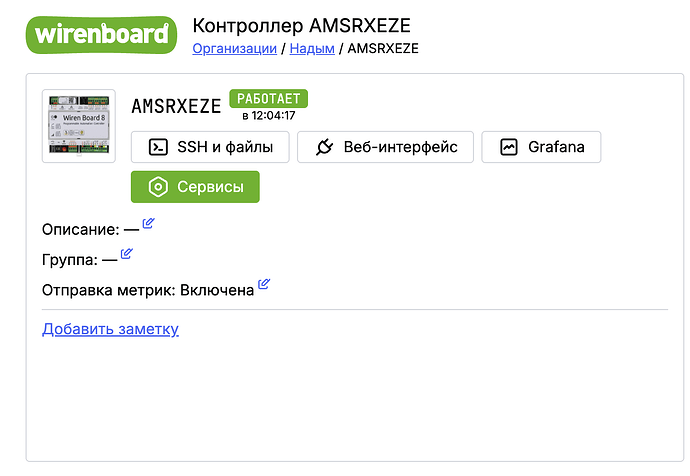Screen dimensions: 690x476
Task: Click the Добавить заметку link
Action: (x=110, y=329)
